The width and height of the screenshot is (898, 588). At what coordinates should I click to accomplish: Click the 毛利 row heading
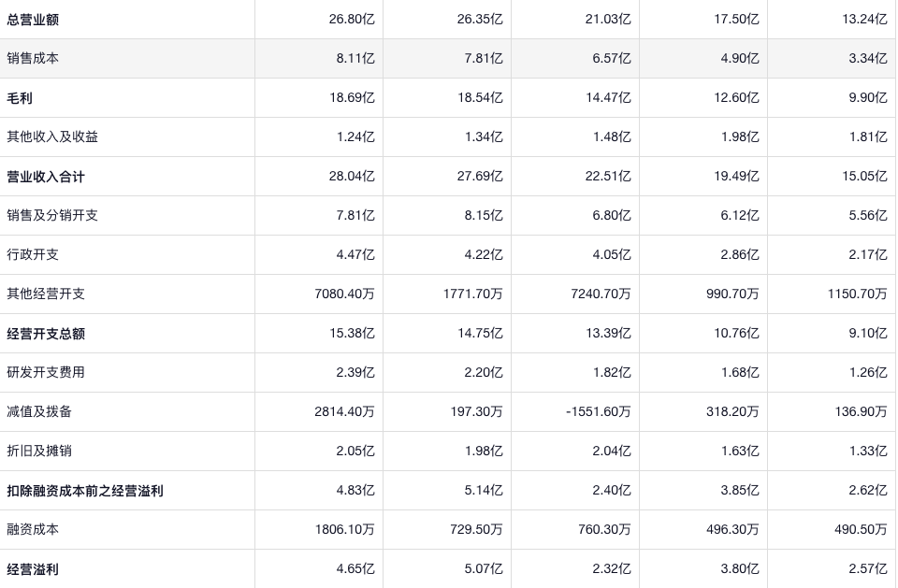20,98
